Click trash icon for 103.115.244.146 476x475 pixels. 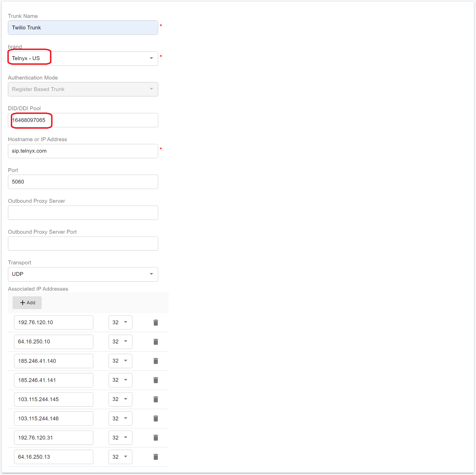click(x=156, y=418)
